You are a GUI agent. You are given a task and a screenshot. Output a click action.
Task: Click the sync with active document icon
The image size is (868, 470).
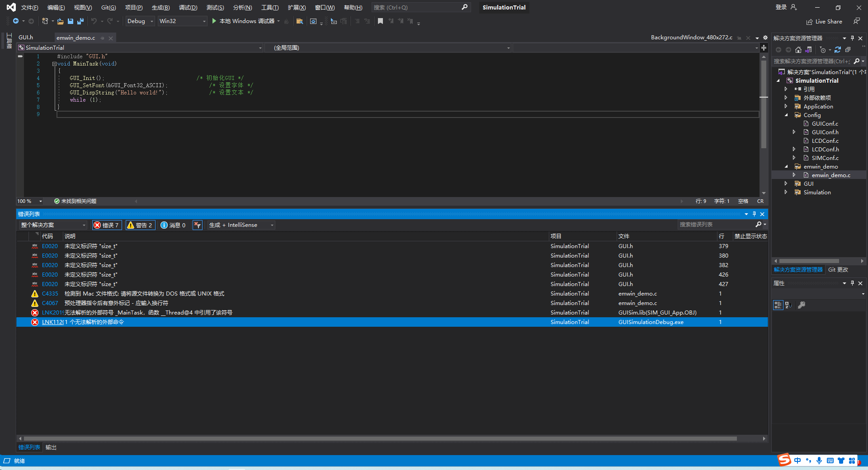coord(838,50)
